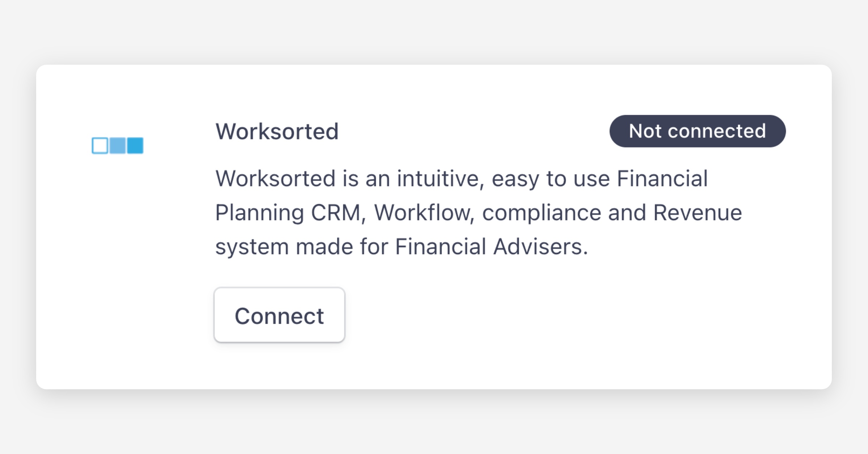The height and width of the screenshot is (454, 868).
Task: Select the Worksorted integration title
Action: (x=277, y=131)
